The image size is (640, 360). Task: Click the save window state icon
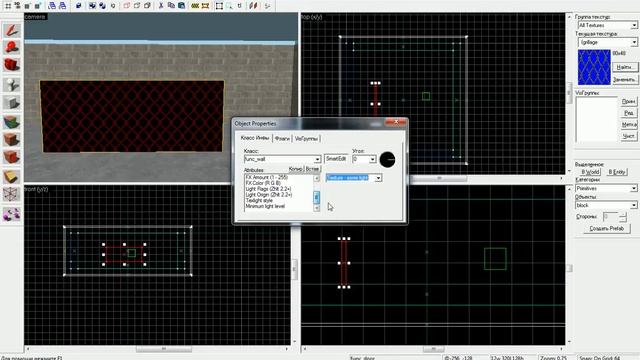(x=62, y=6)
